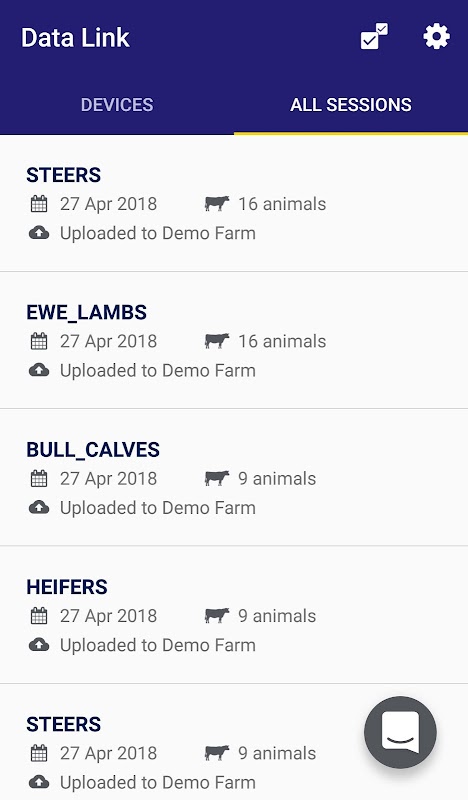
Task: Click cow icon in the last STEERS session
Action: coord(217,753)
